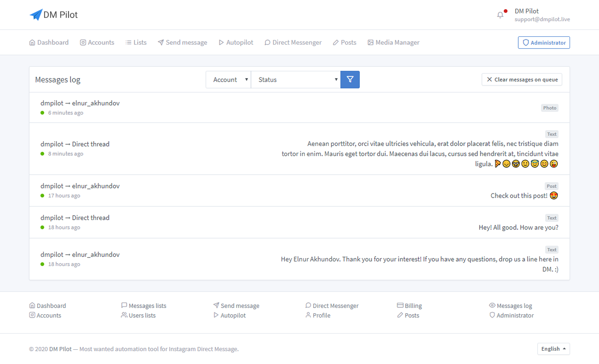
Task: Open Send message in top navigation
Action: (x=182, y=42)
